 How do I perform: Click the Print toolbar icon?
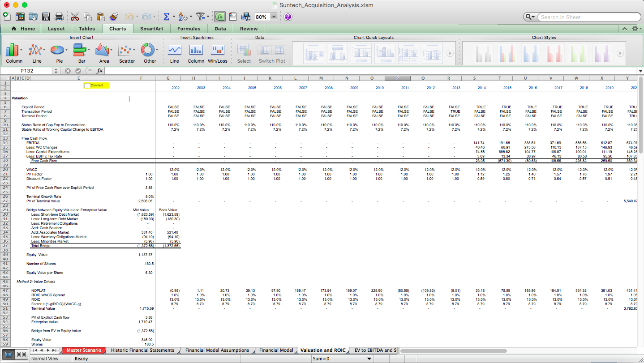(58, 17)
